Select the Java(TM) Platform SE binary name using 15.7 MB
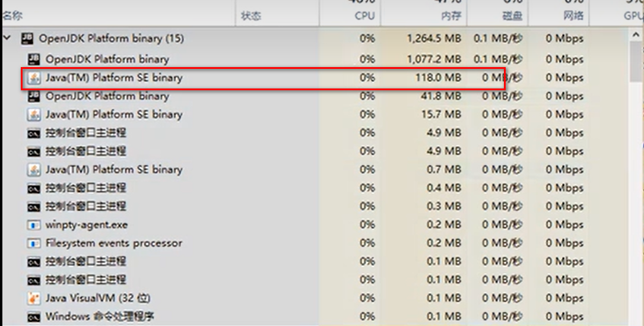644x326 pixels. pyautogui.click(x=114, y=114)
